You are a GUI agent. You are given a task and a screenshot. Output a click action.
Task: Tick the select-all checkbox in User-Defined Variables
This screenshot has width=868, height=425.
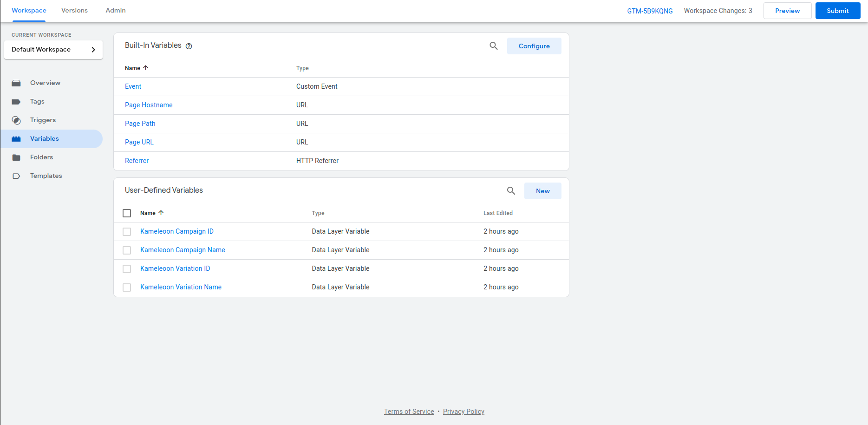click(x=127, y=213)
